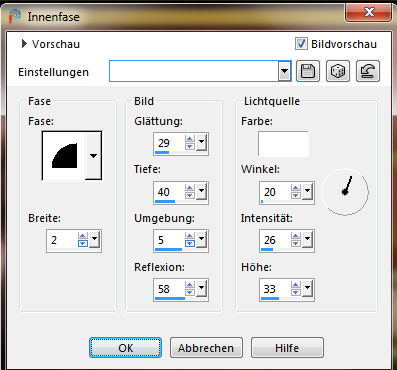The image size is (397, 370).
Task: Close the Innenfase dialog window
Action: coord(369,13)
